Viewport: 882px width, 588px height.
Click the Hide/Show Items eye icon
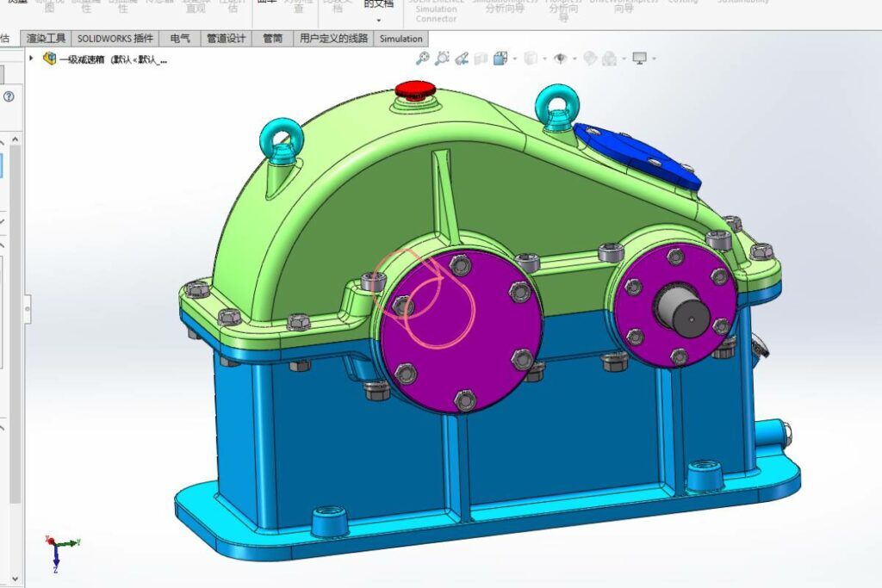561,58
